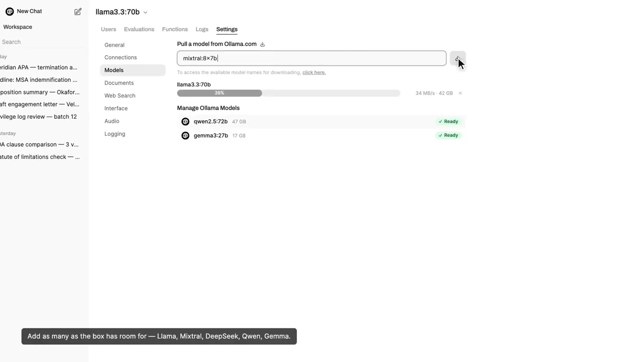The image size is (644, 362).
Task: Open the Functions tab
Action: pos(175,29)
